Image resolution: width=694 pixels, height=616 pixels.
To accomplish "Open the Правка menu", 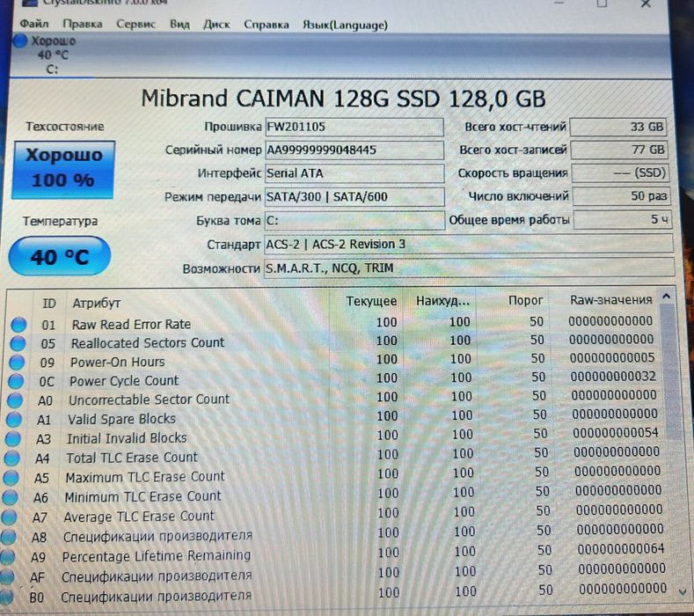I will click(x=83, y=24).
